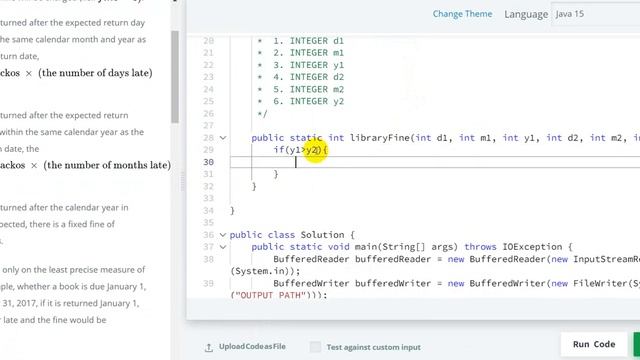Click the 'if(y1>y2){' code text
Image resolution: width=640 pixels, height=360 pixels.
(300, 150)
